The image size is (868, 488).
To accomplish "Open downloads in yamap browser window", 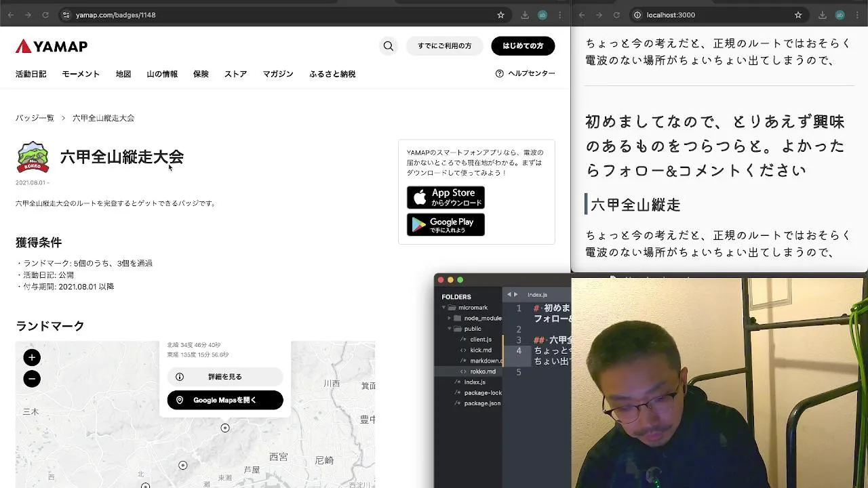I will click(x=525, y=15).
